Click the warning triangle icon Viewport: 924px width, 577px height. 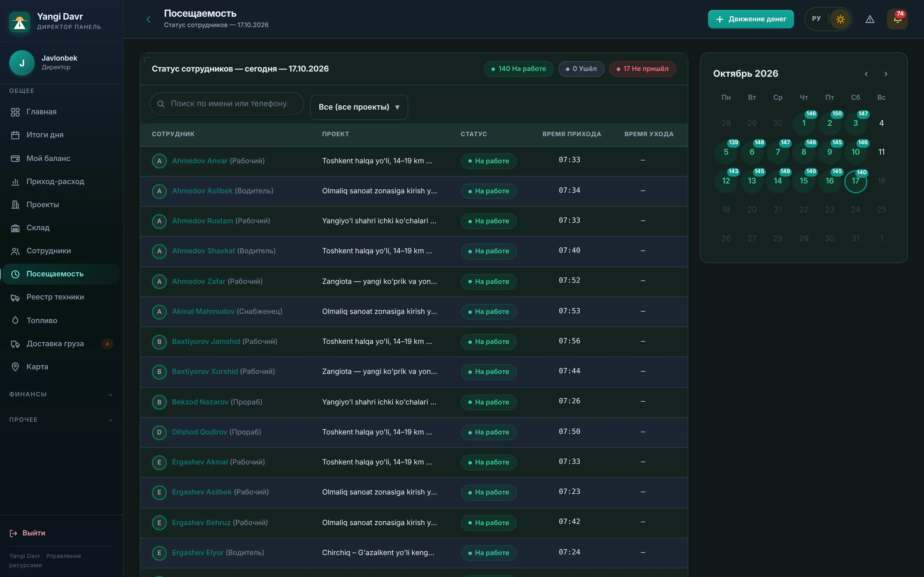[870, 19]
